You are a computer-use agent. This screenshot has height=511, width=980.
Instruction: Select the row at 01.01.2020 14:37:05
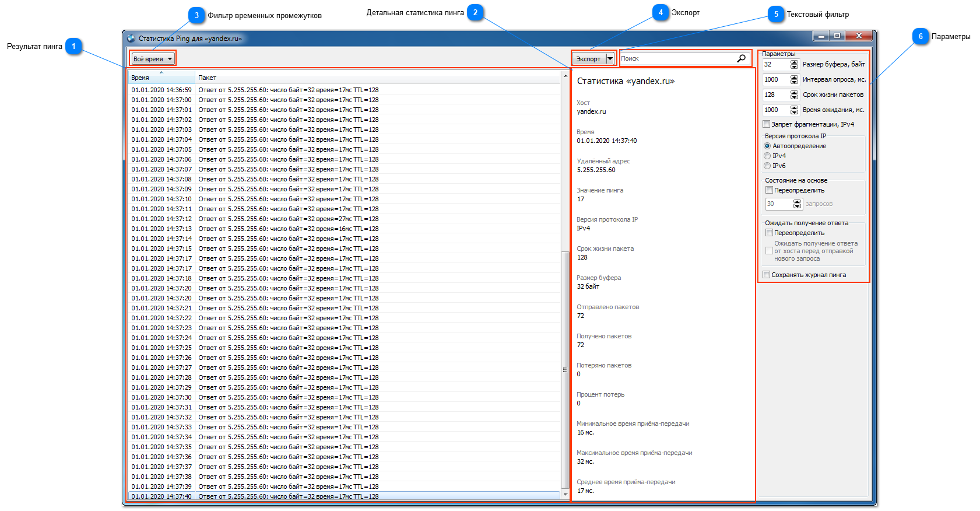[x=344, y=149]
